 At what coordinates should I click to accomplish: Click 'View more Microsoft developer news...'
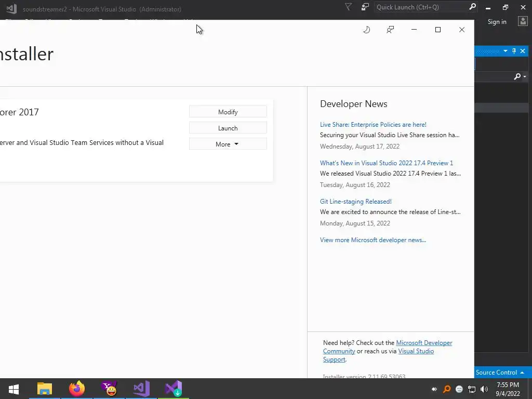373,240
